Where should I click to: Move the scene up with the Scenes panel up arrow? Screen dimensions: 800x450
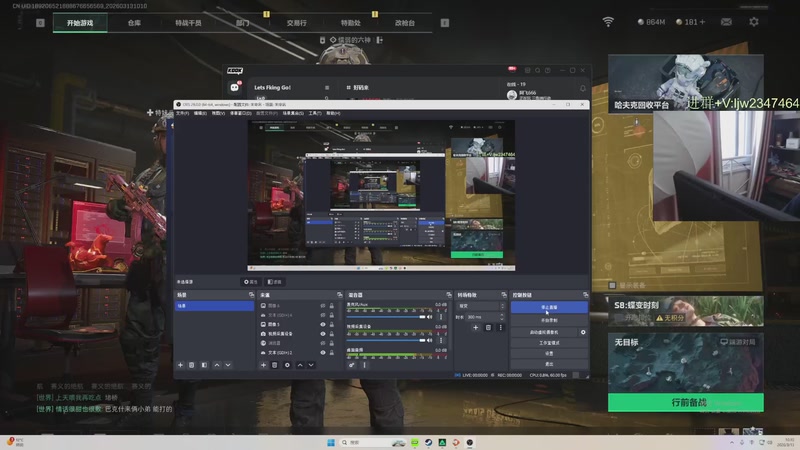[x=217, y=365]
